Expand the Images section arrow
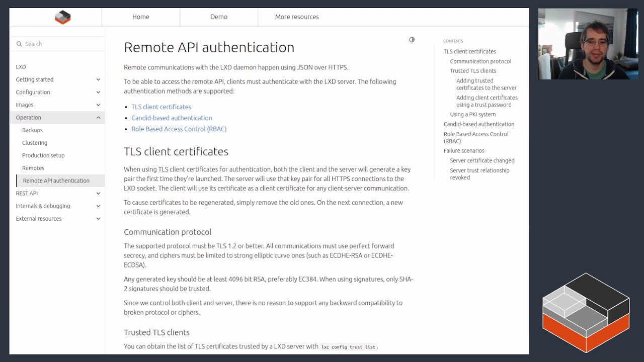 [98, 105]
